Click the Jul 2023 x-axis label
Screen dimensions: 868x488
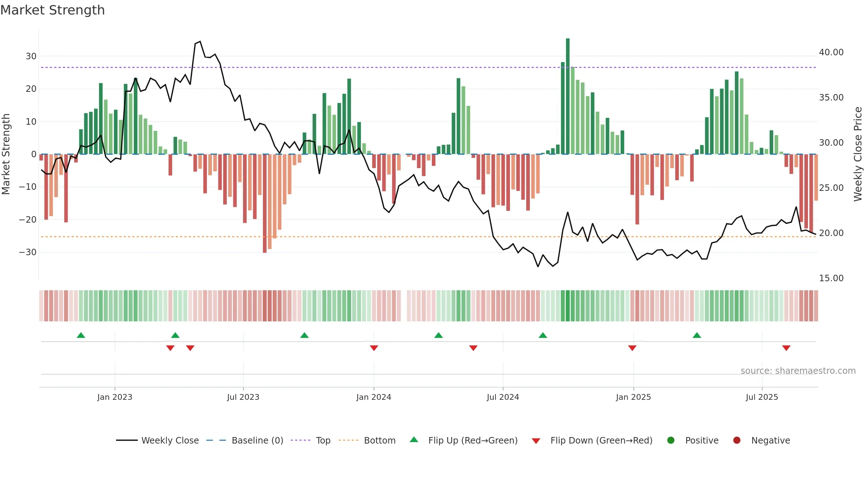pos(243,397)
